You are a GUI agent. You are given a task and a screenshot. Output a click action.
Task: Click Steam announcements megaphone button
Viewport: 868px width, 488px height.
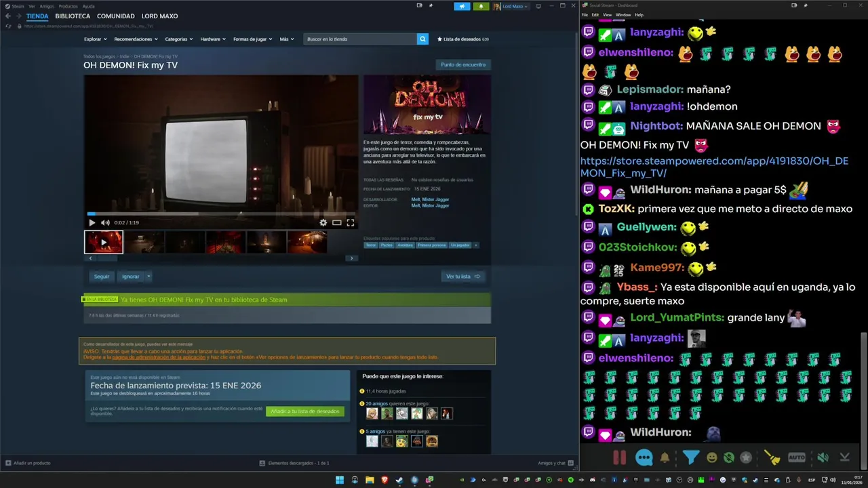(x=462, y=6)
